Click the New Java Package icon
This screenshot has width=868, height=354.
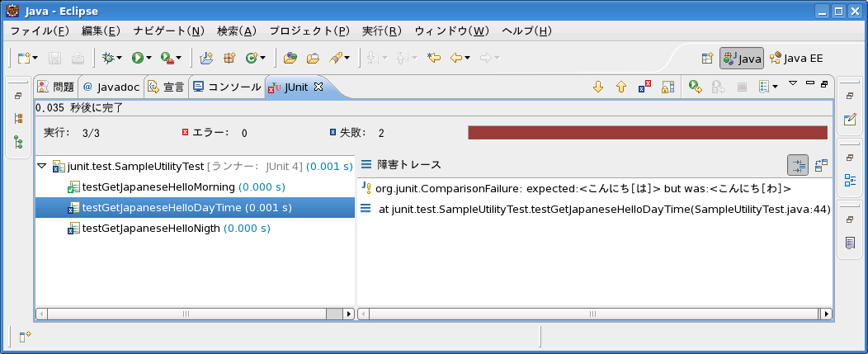pos(229,58)
